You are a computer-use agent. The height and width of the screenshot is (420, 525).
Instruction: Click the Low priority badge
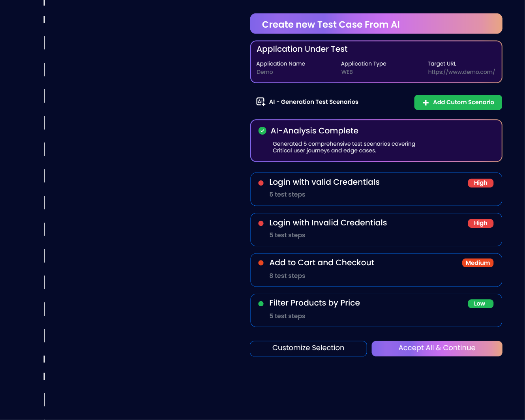point(480,304)
